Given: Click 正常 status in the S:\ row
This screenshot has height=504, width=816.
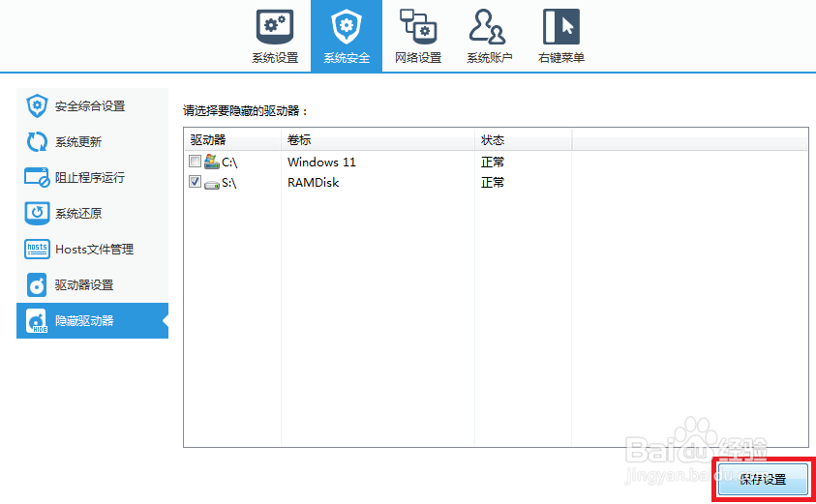Looking at the screenshot, I should [493, 183].
